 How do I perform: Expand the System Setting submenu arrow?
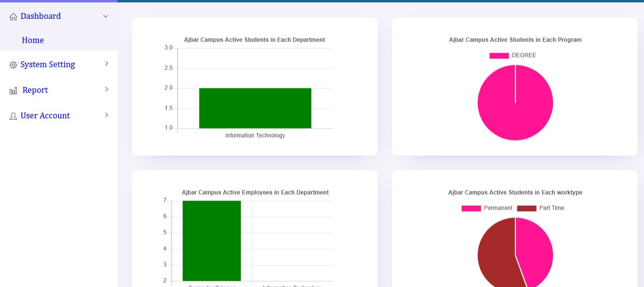(106, 64)
